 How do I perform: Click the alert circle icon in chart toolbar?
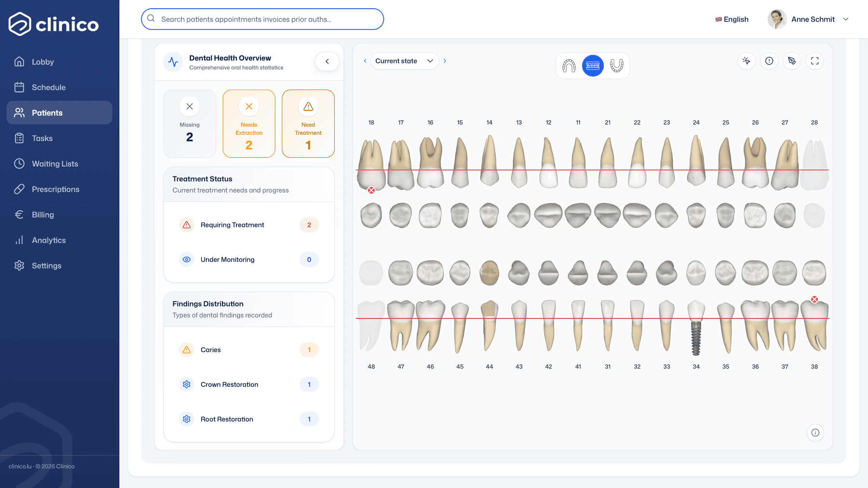[x=769, y=61]
